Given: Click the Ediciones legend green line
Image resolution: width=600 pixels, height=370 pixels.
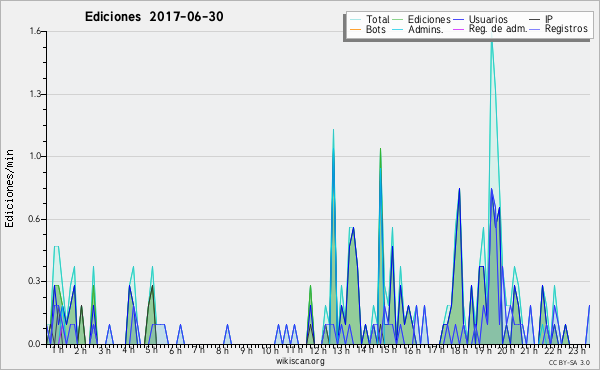Looking at the screenshot, I should [398, 20].
